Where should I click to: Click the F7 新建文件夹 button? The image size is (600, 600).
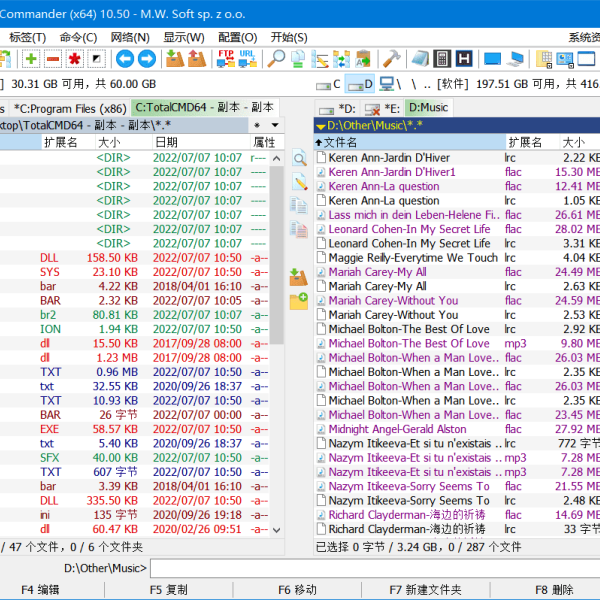coord(426,590)
